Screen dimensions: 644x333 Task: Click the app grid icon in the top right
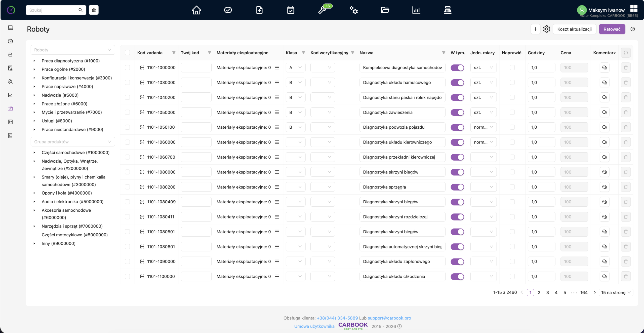tap(634, 8)
